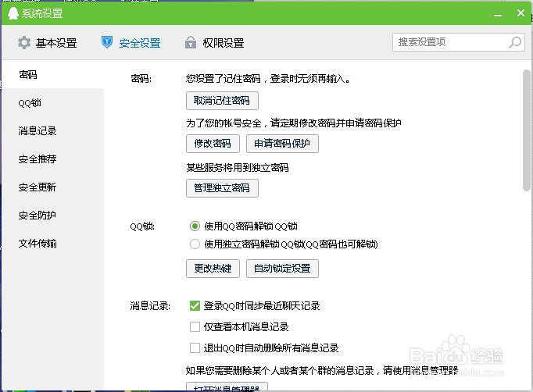
Task: Click the QQ锁: section label
Action: click(142, 226)
